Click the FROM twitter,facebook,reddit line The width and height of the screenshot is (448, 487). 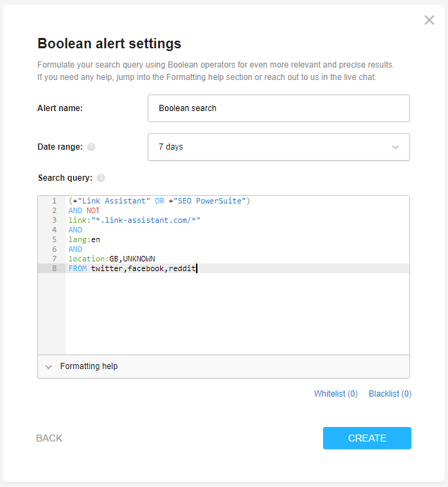(x=133, y=268)
